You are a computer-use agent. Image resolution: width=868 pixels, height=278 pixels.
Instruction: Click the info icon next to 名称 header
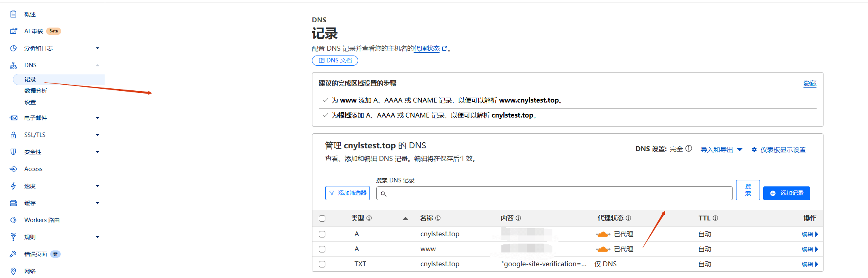(x=438, y=218)
